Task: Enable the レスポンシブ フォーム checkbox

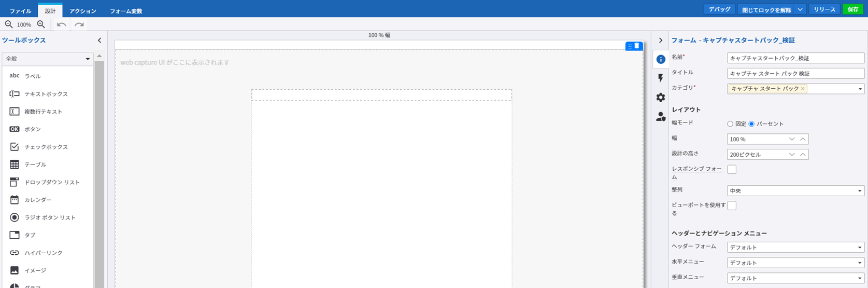Action: click(x=732, y=169)
